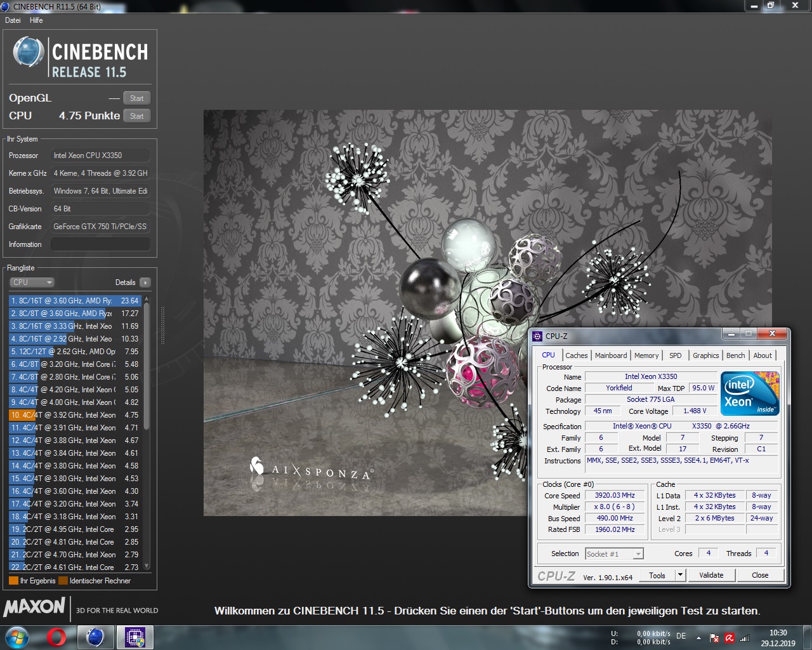The width and height of the screenshot is (812, 650).
Task: Open the Hilfe menu
Action: (36, 20)
